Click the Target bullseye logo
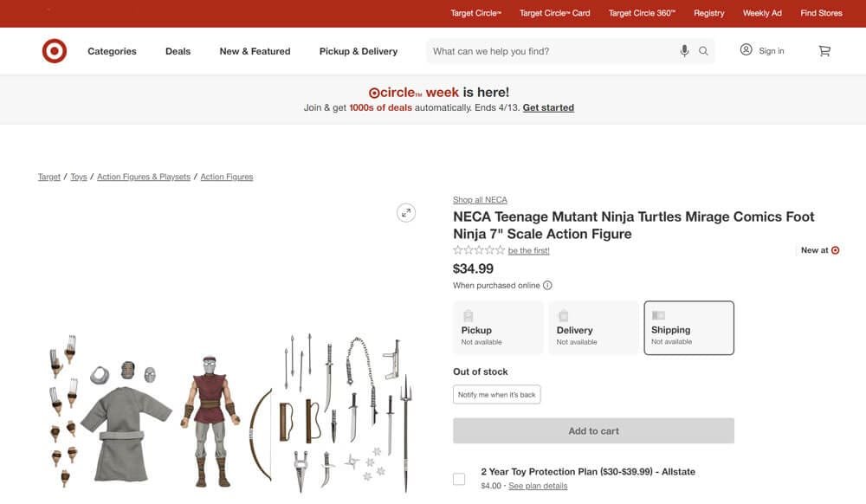Viewport: 866px width, 504px height. pyautogui.click(x=54, y=50)
